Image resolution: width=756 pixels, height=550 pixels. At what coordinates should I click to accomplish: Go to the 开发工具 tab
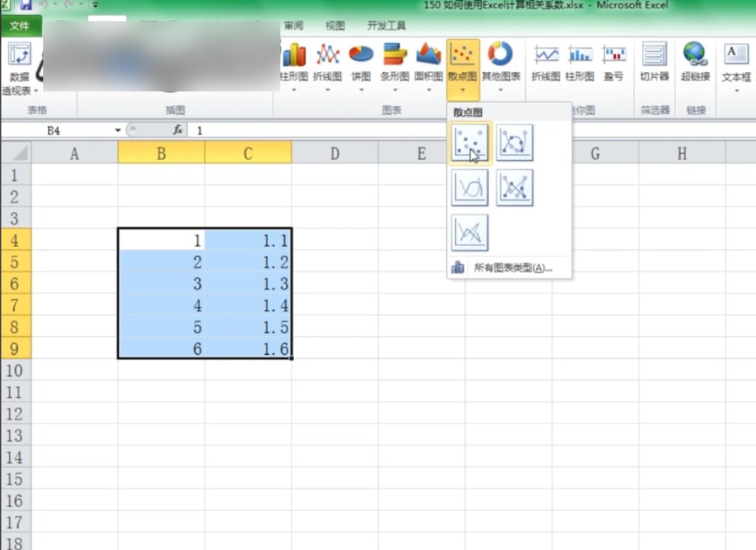[386, 26]
